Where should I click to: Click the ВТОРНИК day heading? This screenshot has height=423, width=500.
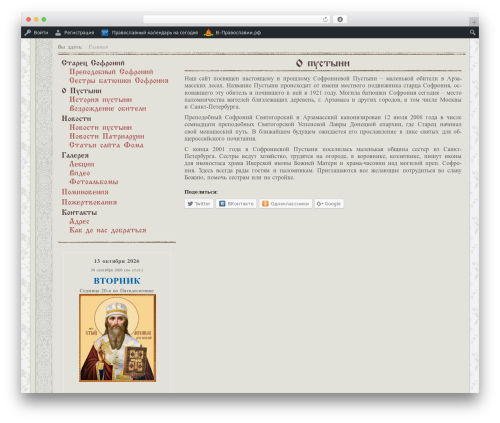point(117,281)
